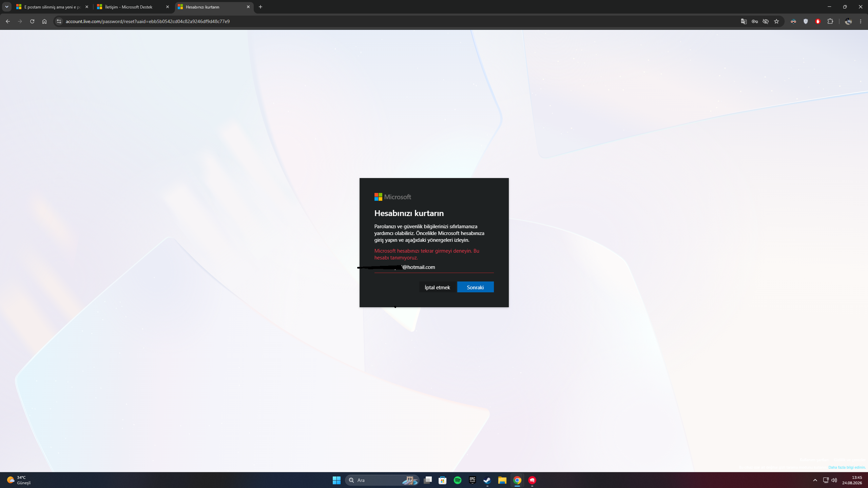
Task: Click the blue Sonraki button
Action: (475, 287)
